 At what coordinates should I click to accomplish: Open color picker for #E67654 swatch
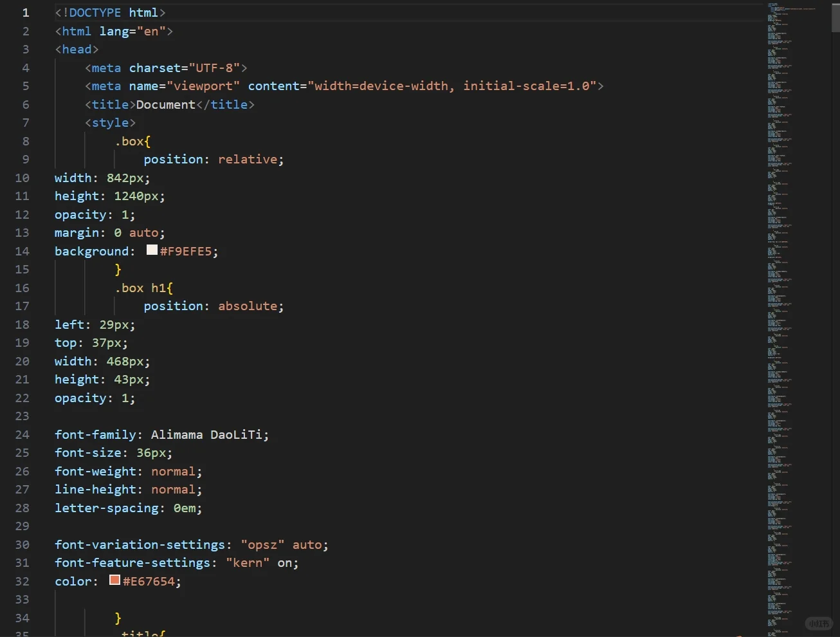point(114,580)
